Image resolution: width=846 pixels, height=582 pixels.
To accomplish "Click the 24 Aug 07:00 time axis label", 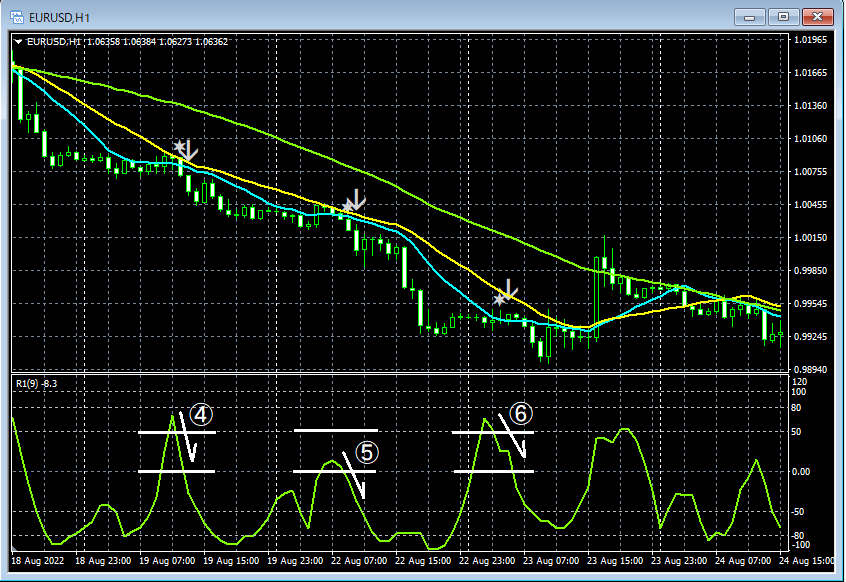I will point(743,561).
